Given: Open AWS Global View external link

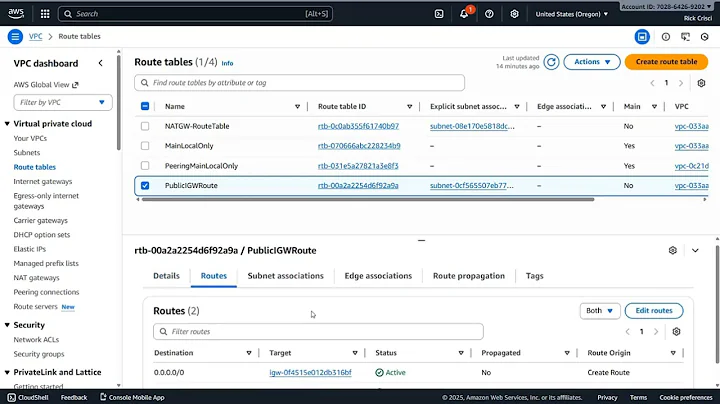Looking at the screenshot, I should pyautogui.click(x=46, y=84).
